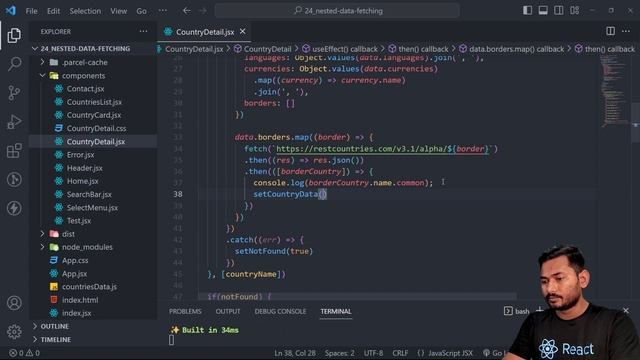Open SelectMenu.jsx file
Image resolution: width=640 pixels, height=360 pixels.
coord(92,207)
